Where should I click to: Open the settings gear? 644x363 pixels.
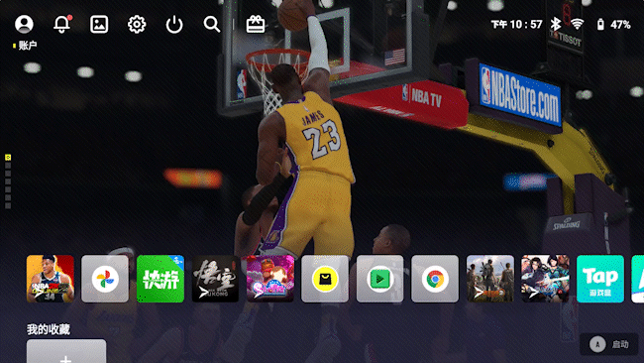[x=137, y=24]
